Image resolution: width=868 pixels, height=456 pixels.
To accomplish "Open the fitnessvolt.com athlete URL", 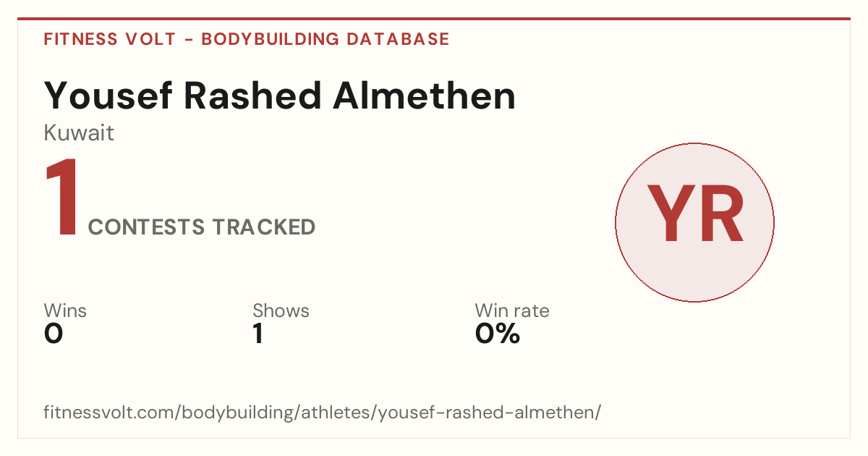I will 323,413.
